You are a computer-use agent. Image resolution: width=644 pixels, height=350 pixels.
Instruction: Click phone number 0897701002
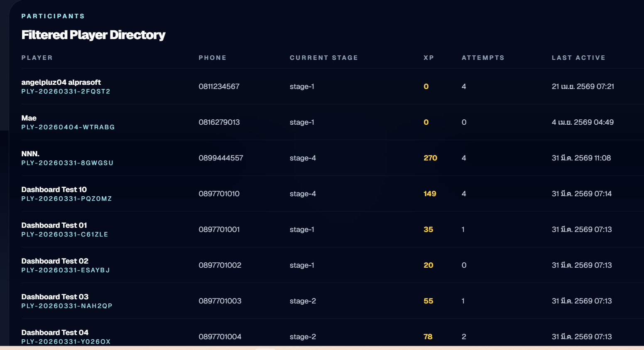coord(220,265)
